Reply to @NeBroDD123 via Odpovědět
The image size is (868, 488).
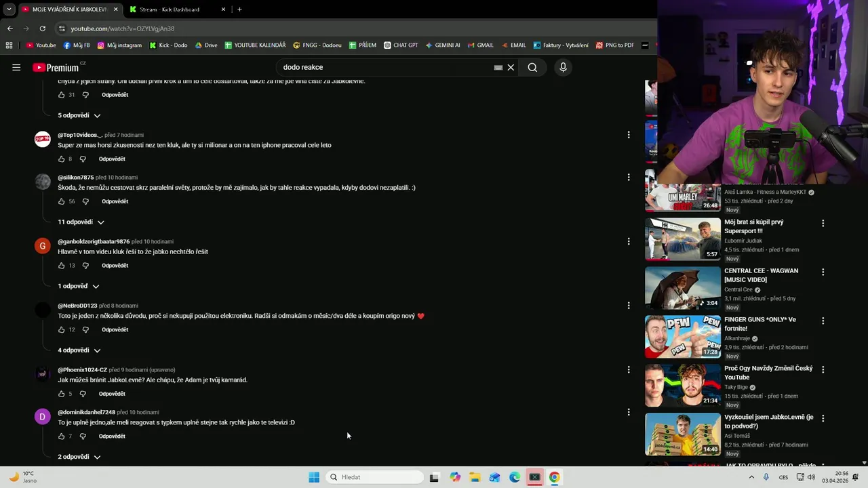115,329
